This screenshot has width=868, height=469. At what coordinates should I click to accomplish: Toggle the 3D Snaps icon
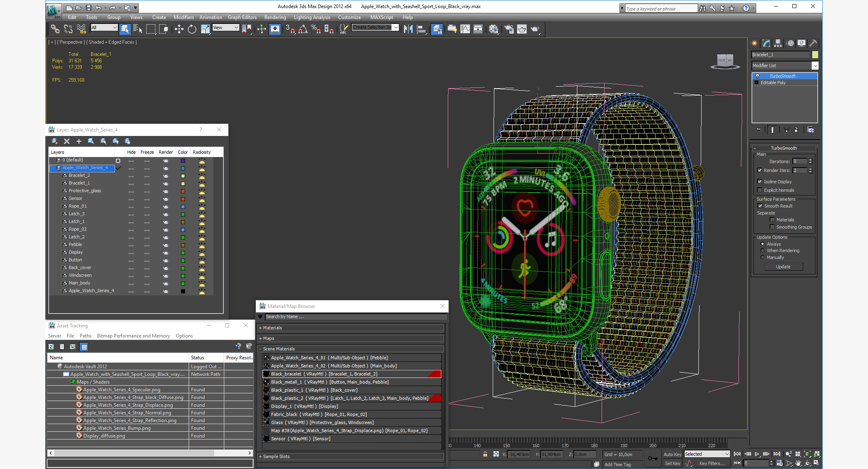click(x=290, y=29)
